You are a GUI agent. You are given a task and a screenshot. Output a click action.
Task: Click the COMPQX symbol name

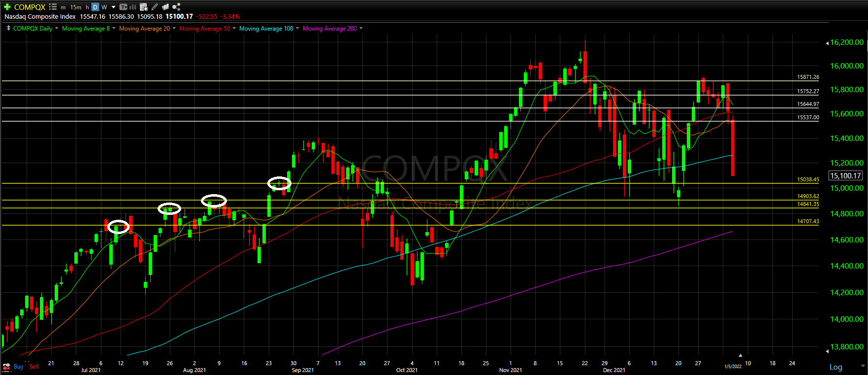pyautogui.click(x=30, y=7)
